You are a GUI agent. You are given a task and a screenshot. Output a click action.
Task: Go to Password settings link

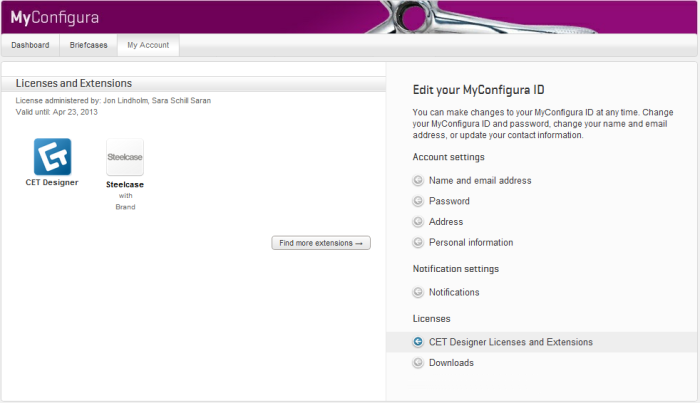449,201
